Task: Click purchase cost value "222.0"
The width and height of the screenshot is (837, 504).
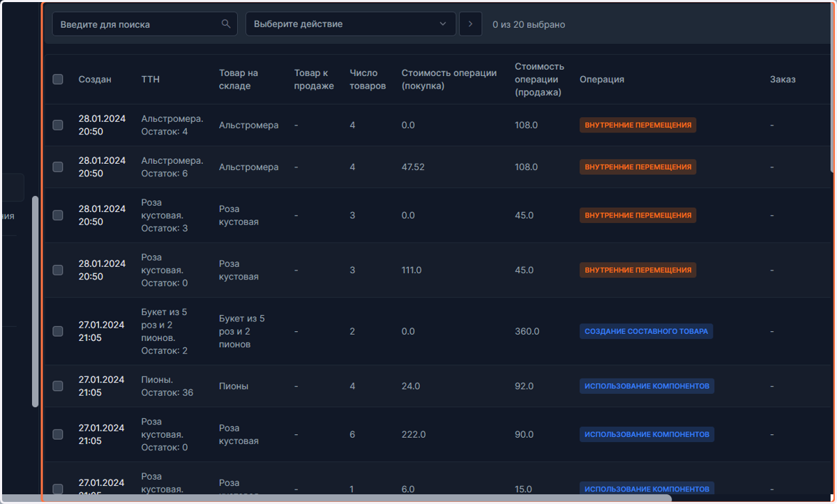Action: pyautogui.click(x=414, y=434)
